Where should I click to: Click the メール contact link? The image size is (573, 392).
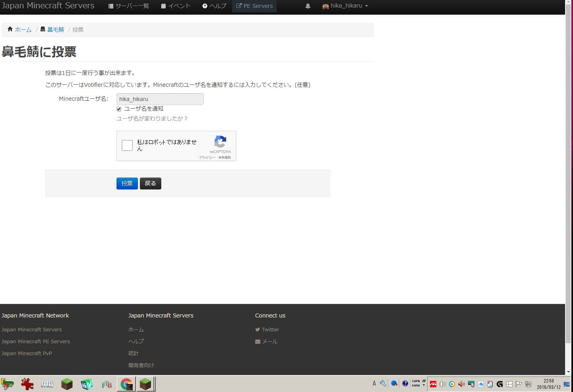pyautogui.click(x=266, y=341)
